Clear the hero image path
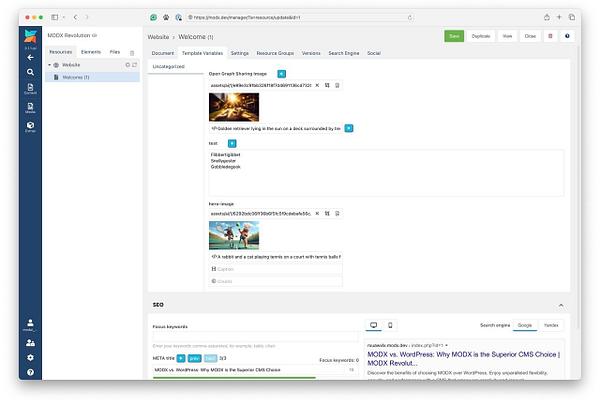Image resolution: width=600 pixels, height=400 pixels. point(317,214)
